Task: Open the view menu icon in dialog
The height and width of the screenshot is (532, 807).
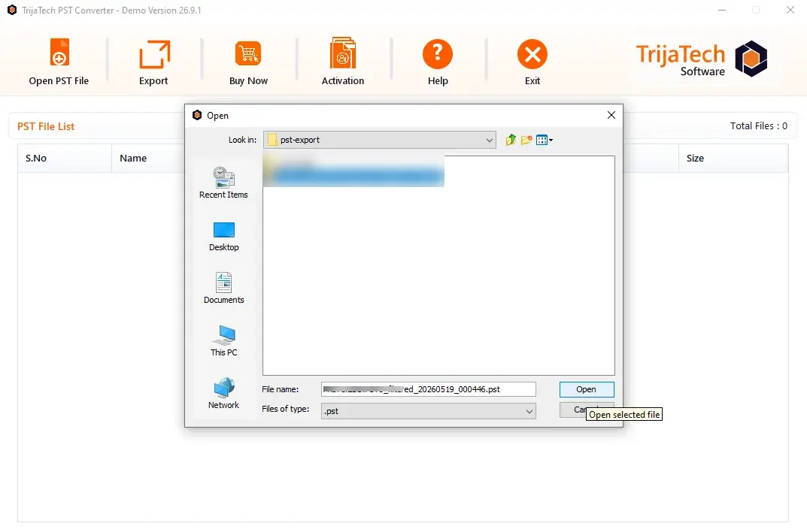Action: coord(544,140)
